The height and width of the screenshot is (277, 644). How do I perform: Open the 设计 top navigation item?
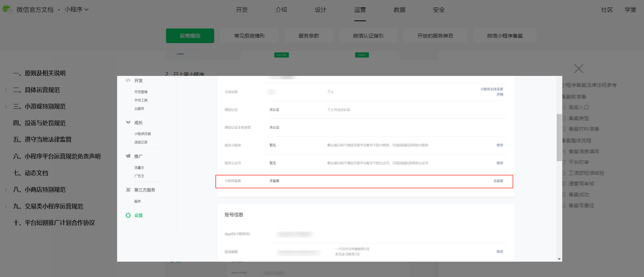pyautogui.click(x=321, y=10)
